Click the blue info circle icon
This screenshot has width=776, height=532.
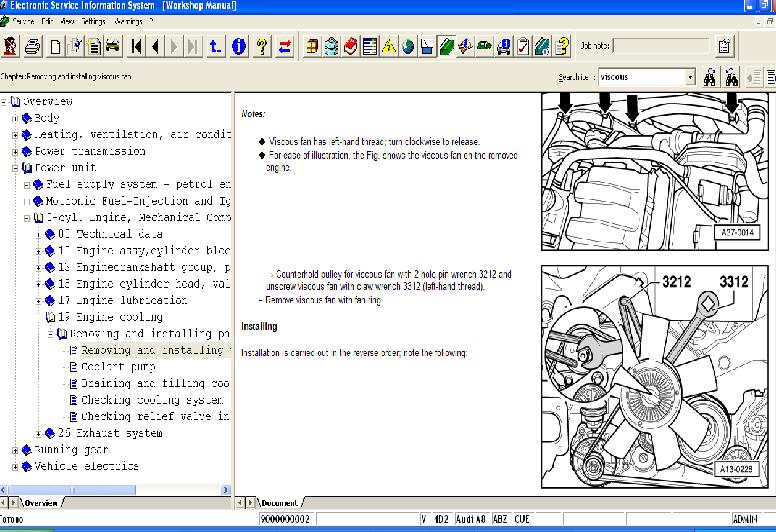239,46
